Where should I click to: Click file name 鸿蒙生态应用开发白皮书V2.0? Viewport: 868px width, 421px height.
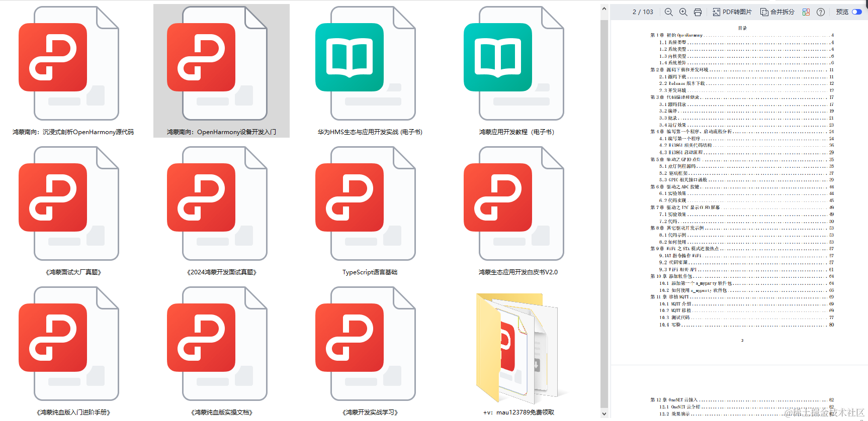[x=518, y=272]
